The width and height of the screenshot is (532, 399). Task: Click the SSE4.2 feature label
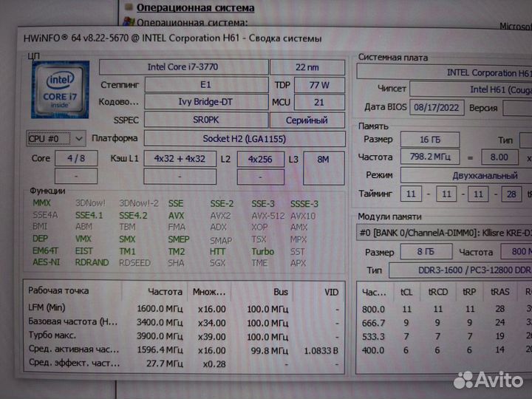[133, 216]
